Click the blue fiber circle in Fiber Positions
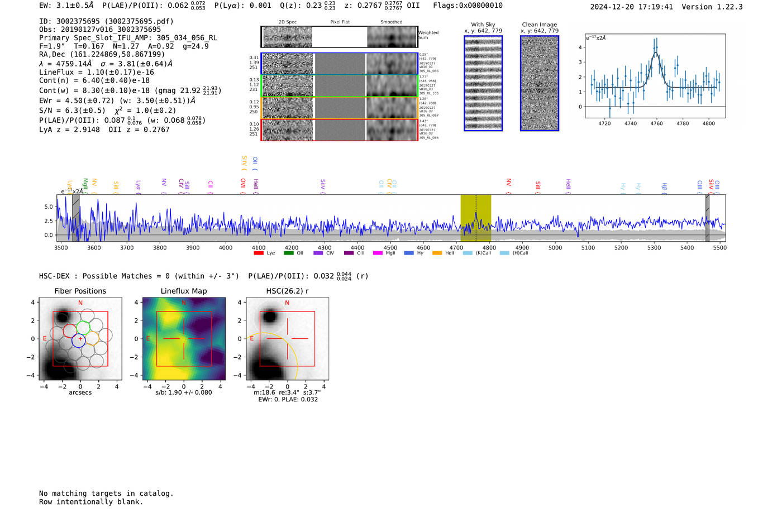 point(78,341)
